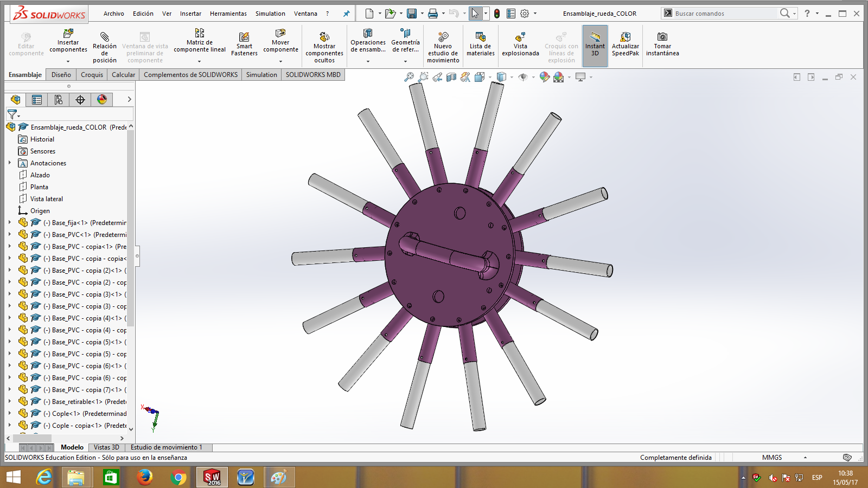
Task: Click the Section view icon
Action: pos(451,78)
